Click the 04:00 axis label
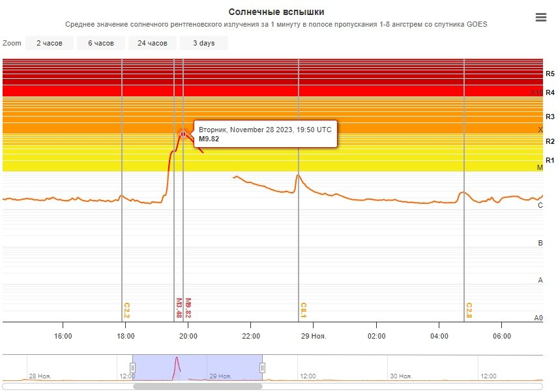558x392 pixels. pyautogui.click(x=439, y=336)
